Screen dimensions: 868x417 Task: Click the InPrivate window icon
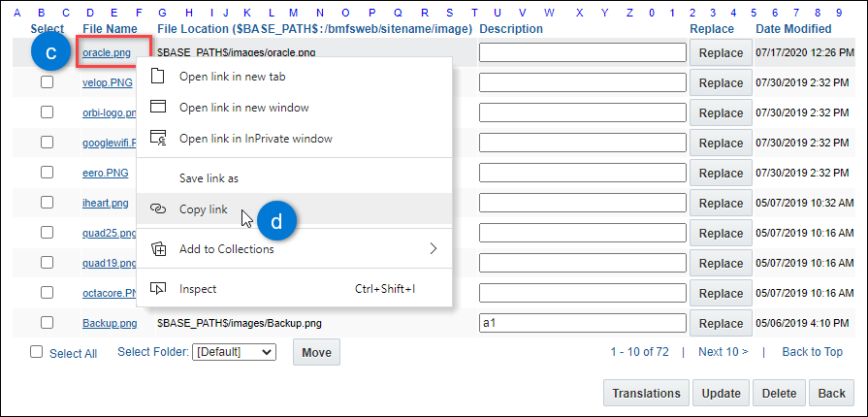point(158,138)
